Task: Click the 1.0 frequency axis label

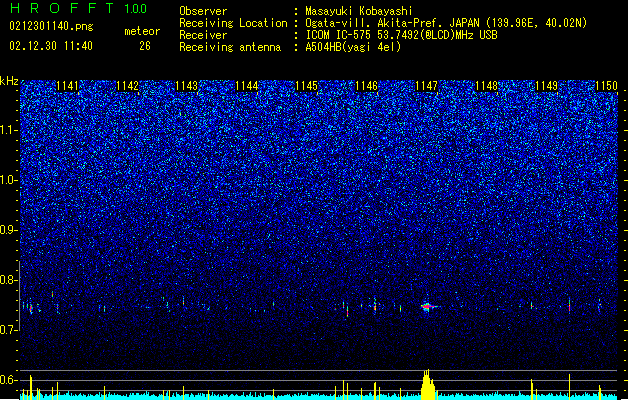Action: [9, 181]
